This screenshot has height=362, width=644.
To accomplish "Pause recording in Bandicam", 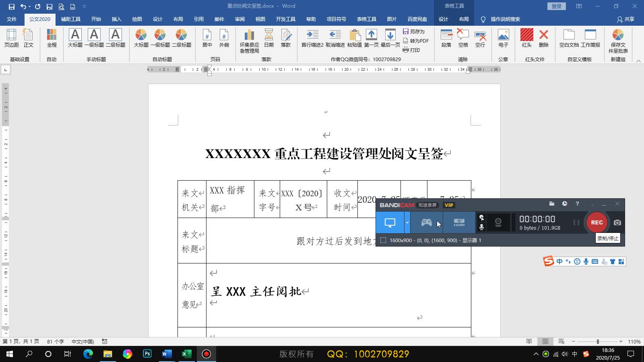I will pyautogui.click(x=577, y=222).
